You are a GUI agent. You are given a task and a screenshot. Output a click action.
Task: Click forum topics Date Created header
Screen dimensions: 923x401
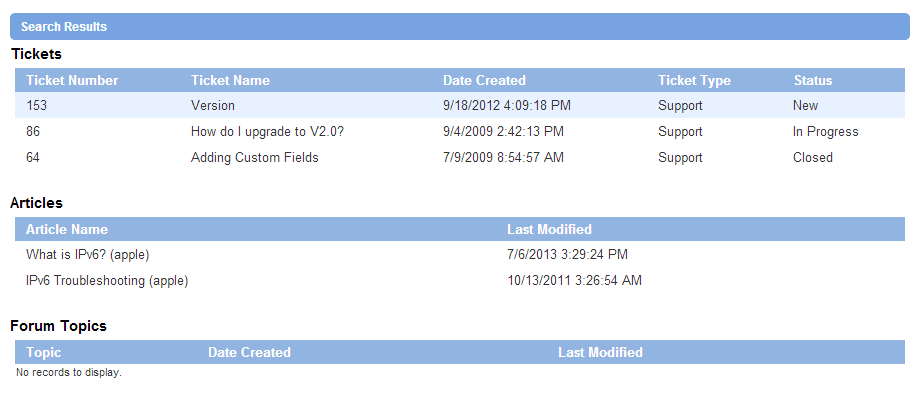(x=249, y=352)
